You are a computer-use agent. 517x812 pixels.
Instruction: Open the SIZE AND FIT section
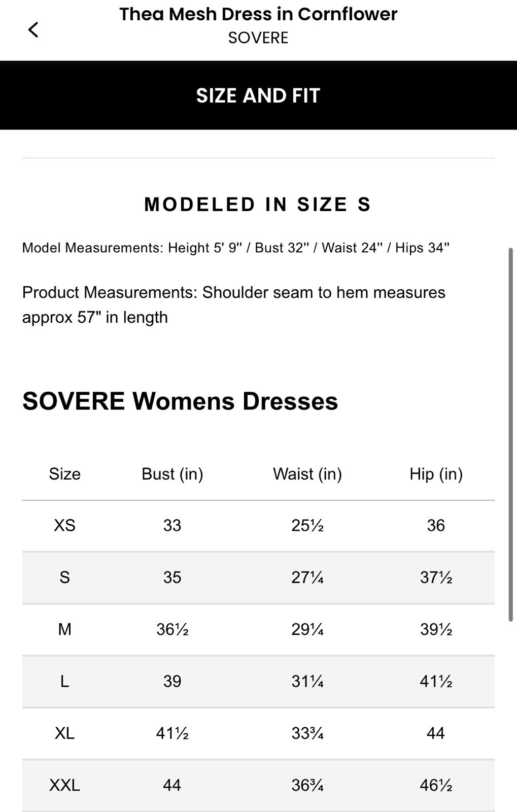(x=258, y=95)
